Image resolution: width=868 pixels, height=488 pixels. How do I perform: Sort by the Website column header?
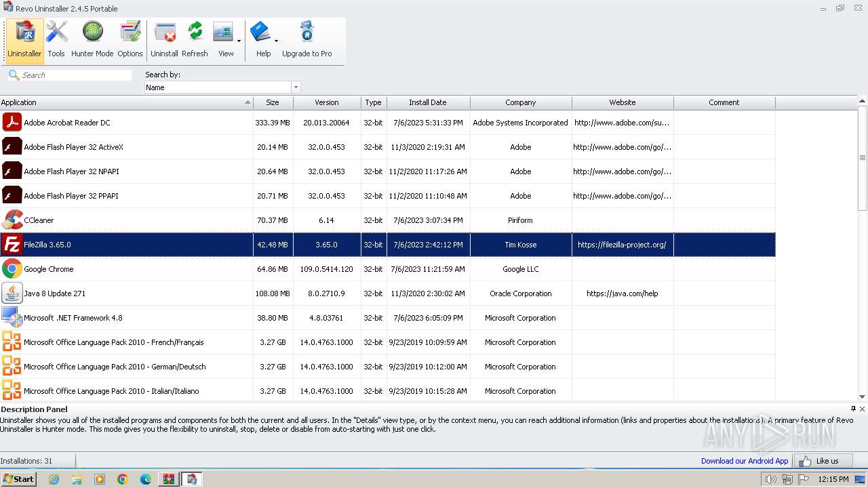[x=623, y=102]
